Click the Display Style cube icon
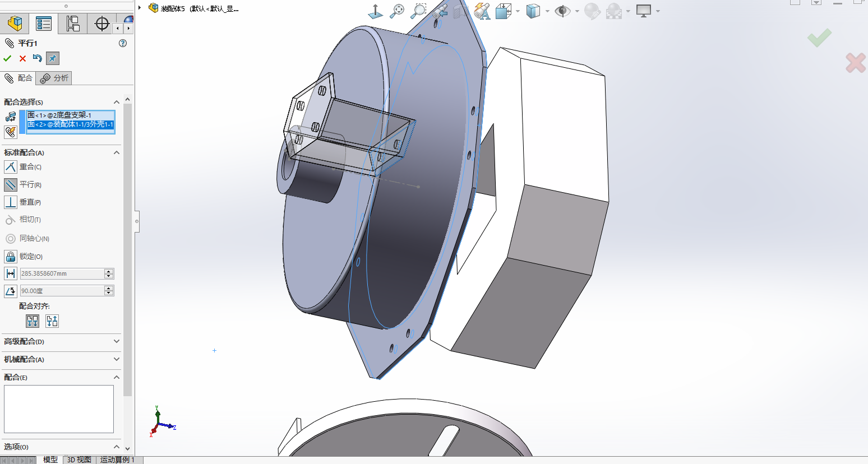The height and width of the screenshot is (464, 868). (533, 11)
